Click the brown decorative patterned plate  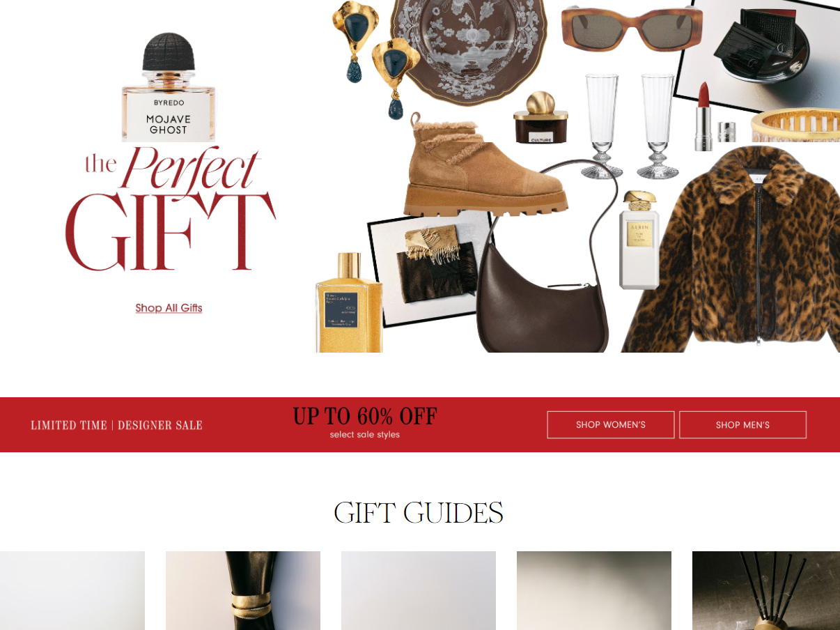pyautogui.click(x=475, y=49)
